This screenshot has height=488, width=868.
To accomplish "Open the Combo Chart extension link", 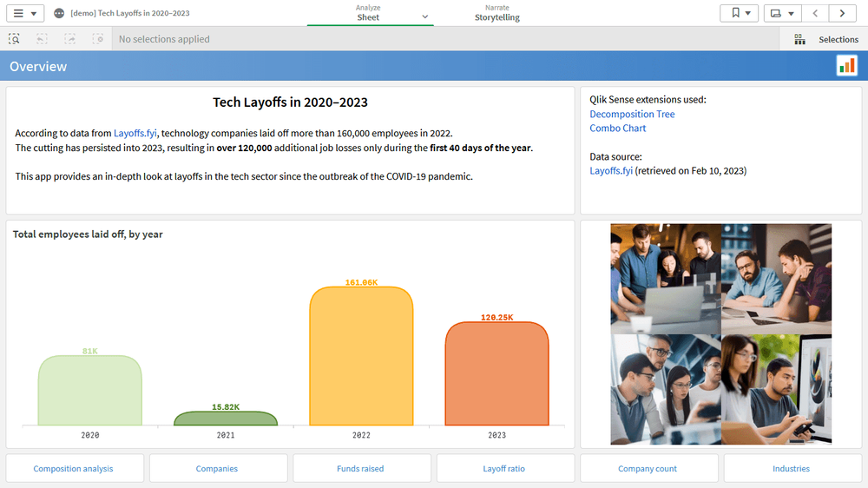I will [617, 128].
